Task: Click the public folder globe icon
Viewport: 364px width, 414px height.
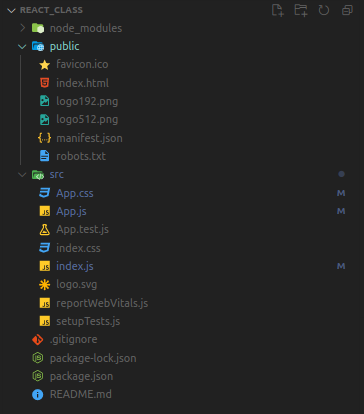Action: (x=38, y=46)
